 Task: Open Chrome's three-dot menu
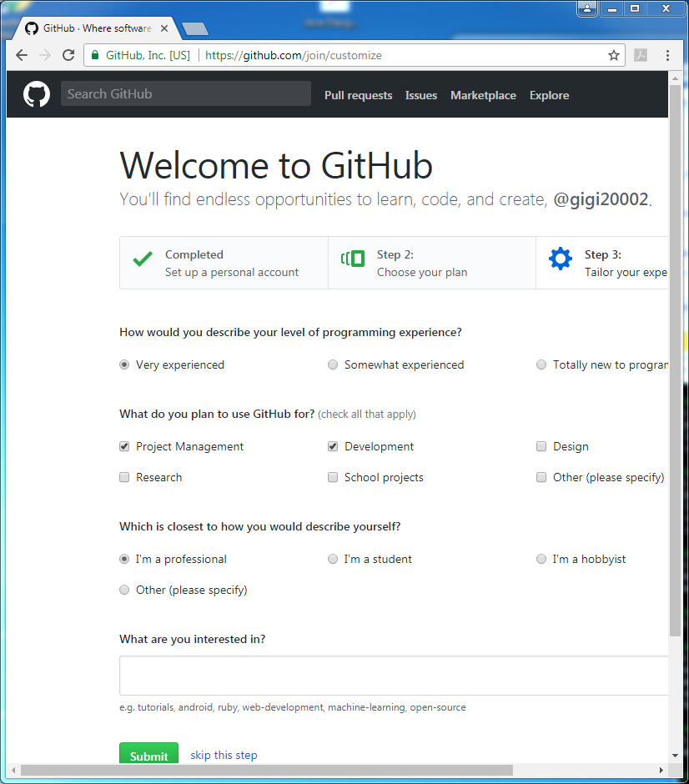(667, 55)
